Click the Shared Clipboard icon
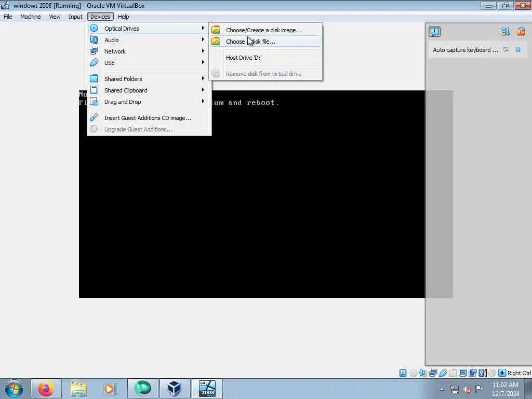Screen dimensions: 532x399 94,90
